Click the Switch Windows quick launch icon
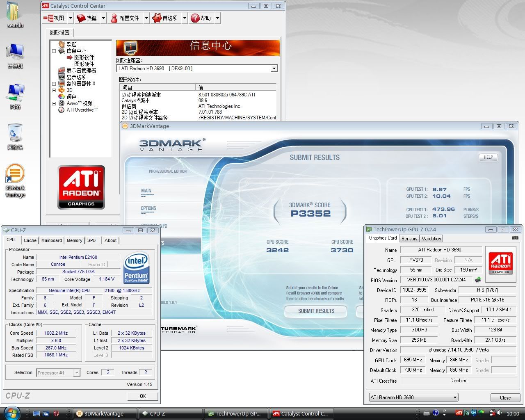525x420 pixels. pyautogui.click(x=46, y=413)
